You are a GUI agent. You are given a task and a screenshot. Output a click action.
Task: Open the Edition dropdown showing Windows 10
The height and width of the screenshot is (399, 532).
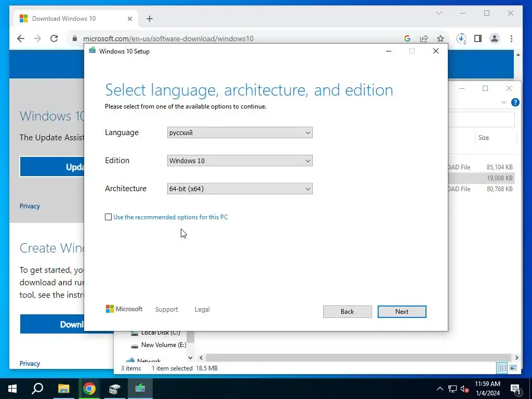click(x=240, y=161)
